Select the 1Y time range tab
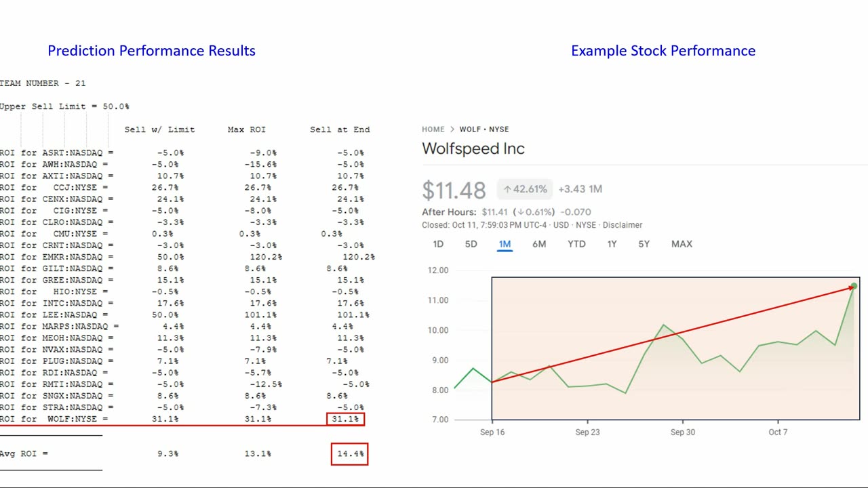The image size is (868, 488). coord(612,244)
